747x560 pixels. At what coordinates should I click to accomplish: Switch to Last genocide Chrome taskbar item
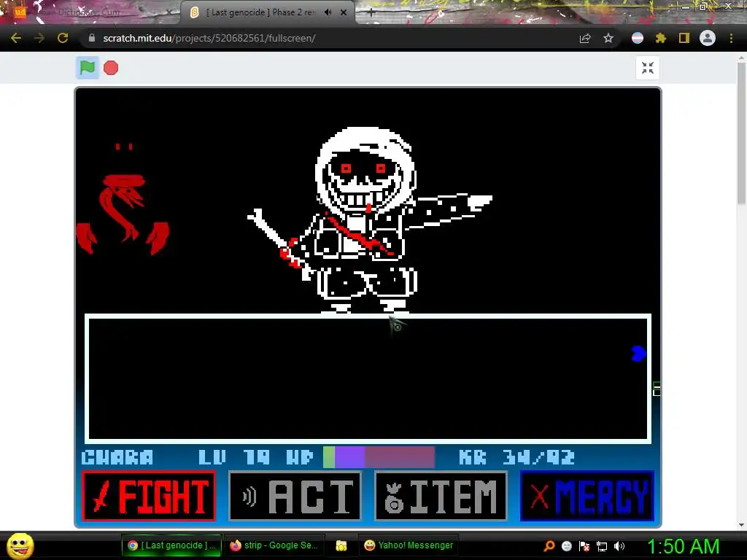pyautogui.click(x=171, y=545)
